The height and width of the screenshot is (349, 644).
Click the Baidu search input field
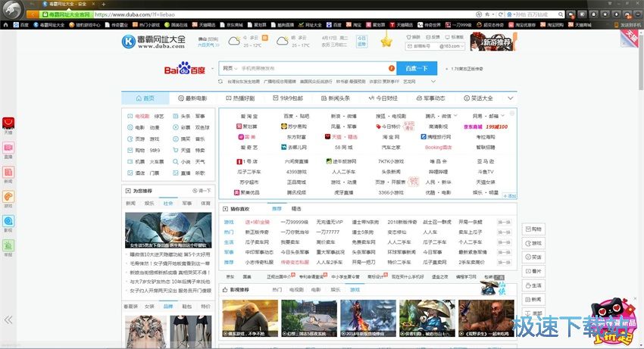tap(314, 68)
